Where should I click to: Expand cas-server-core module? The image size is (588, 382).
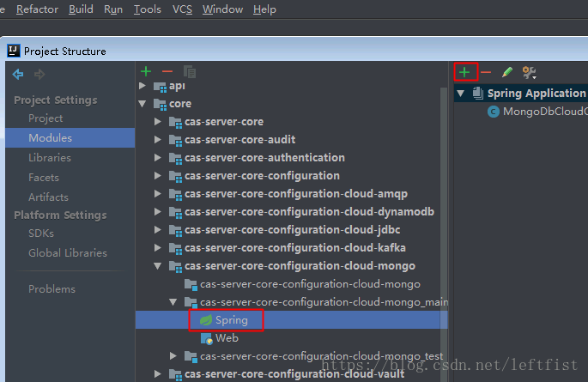pos(158,122)
